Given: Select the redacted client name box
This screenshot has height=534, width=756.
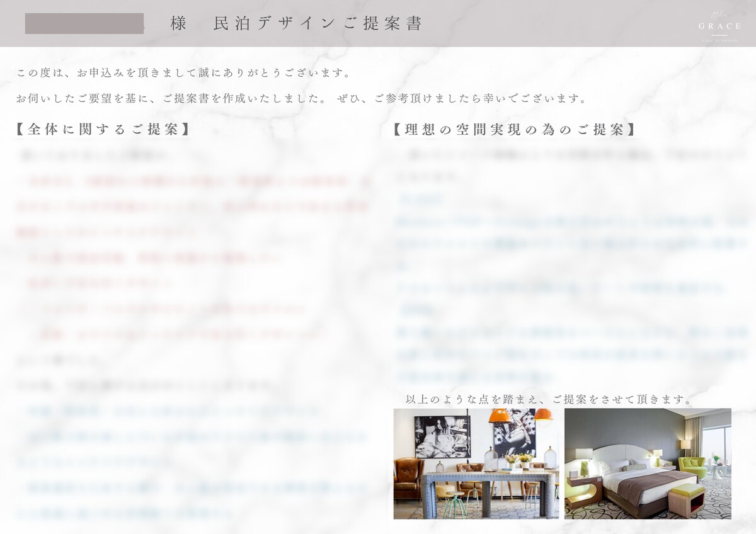Looking at the screenshot, I should click(84, 23).
